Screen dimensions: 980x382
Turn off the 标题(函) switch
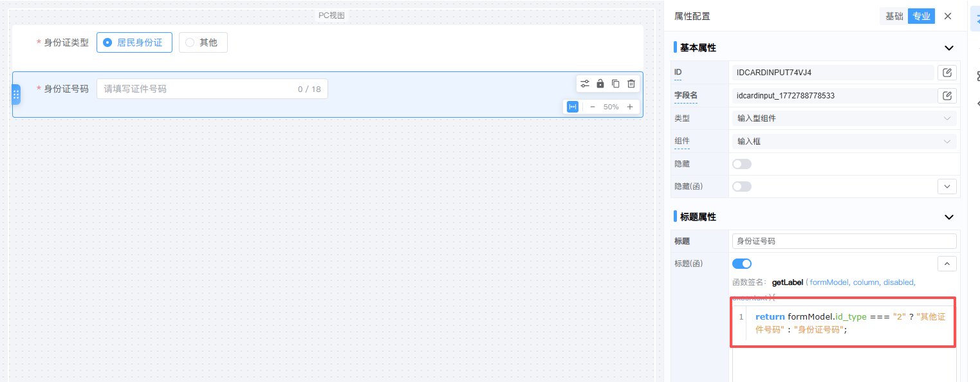coord(741,264)
